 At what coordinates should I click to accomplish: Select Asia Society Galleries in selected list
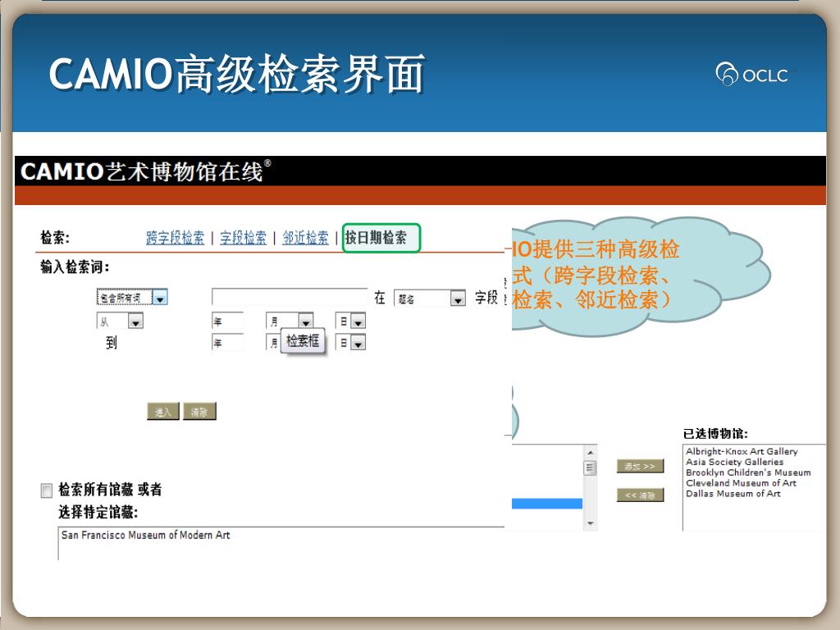[734, 462]
